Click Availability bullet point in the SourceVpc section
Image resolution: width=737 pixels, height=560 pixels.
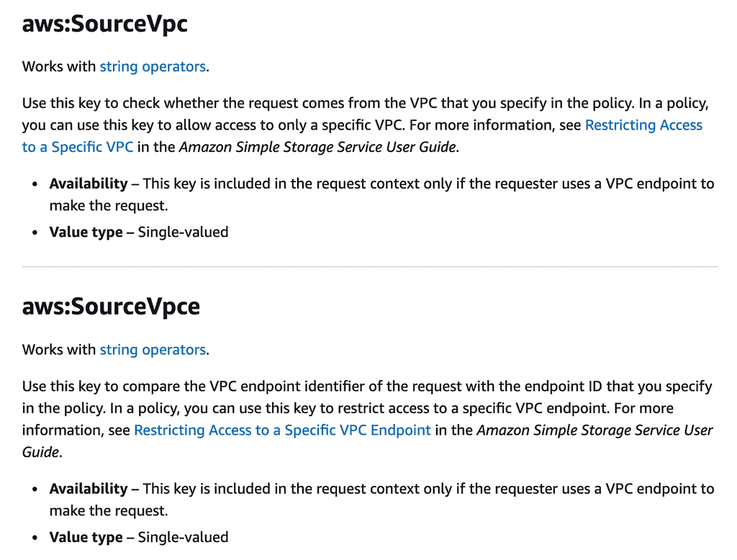tap(36, 184)
